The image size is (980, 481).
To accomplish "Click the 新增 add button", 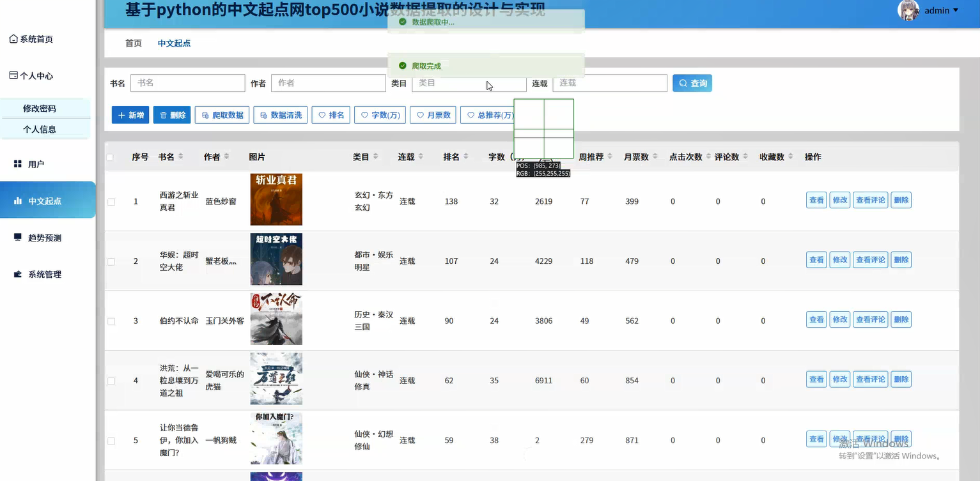I will pos(130,115).
